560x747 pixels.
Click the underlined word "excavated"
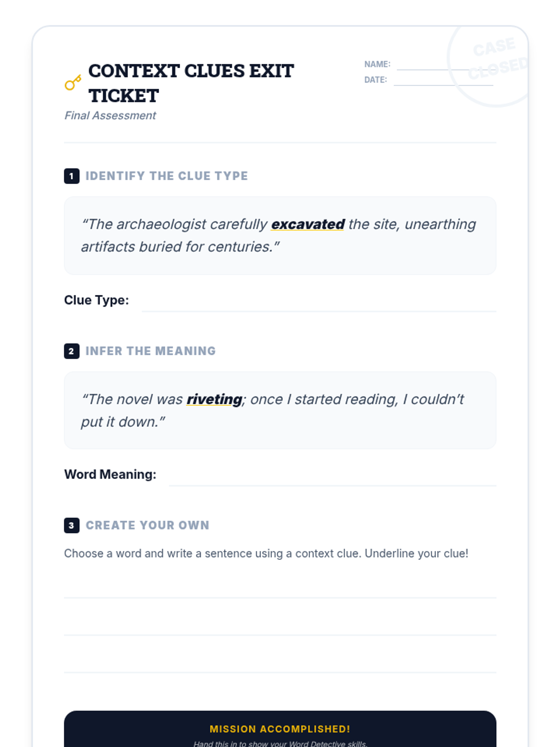click(308, 225)
